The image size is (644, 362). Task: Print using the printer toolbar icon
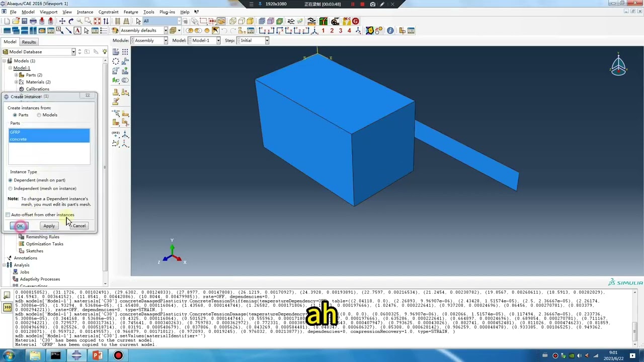(x=33, y=21)
